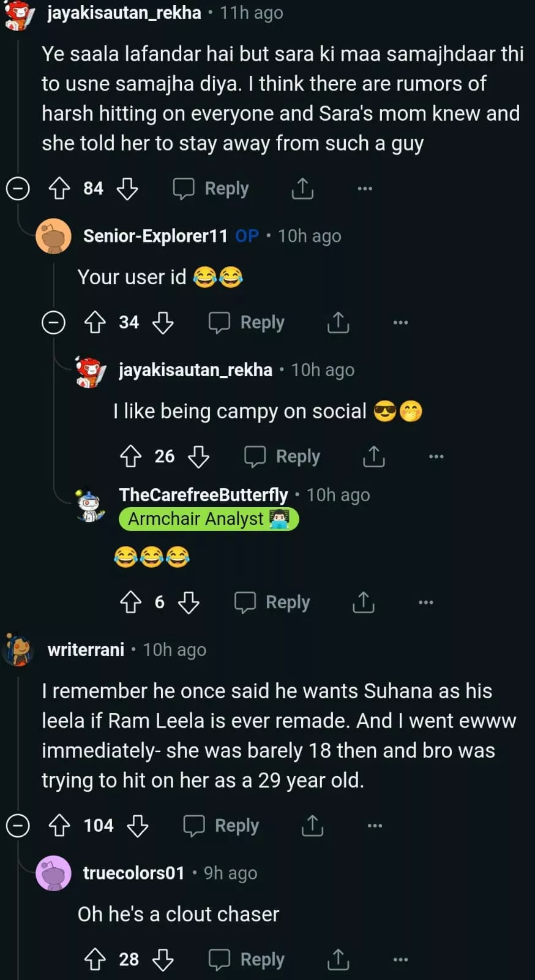Viewport: 535px width, 980px height.
Task: Open Senior-Explorer11's user profile
Action: click(x=155, y=236)
